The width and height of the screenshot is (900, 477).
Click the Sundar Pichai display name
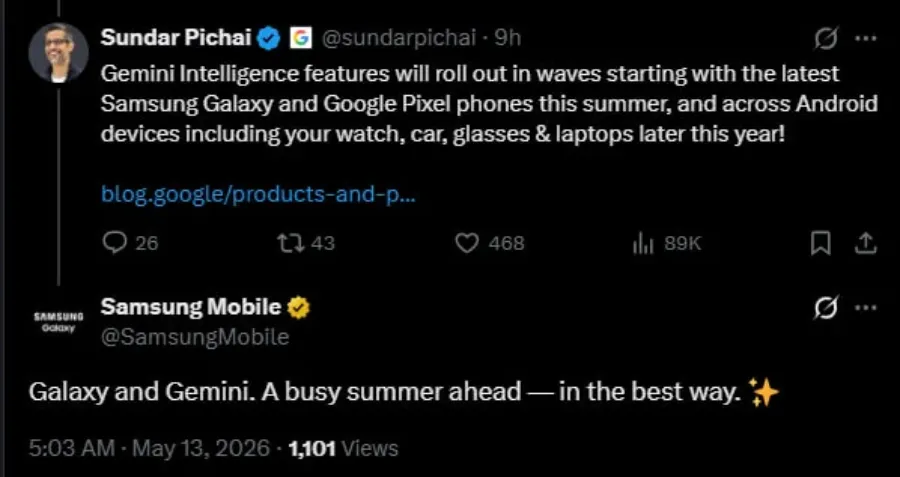coord(176,38)
